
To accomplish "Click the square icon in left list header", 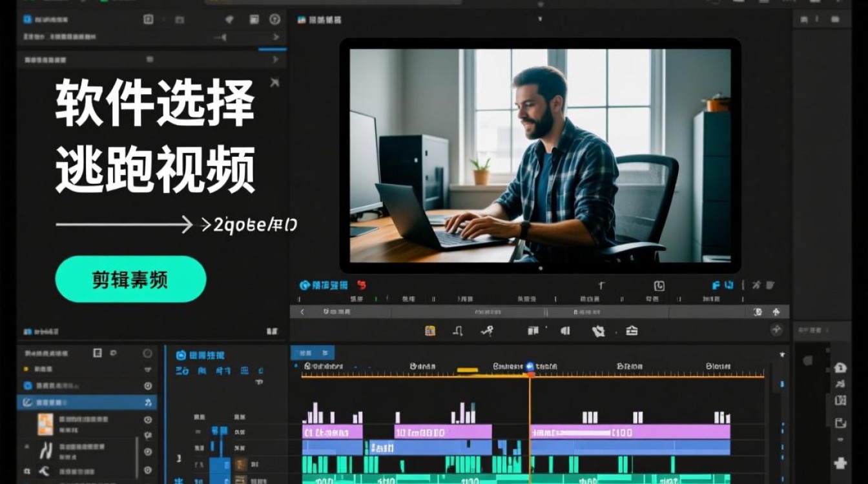I will pos(98,352).
